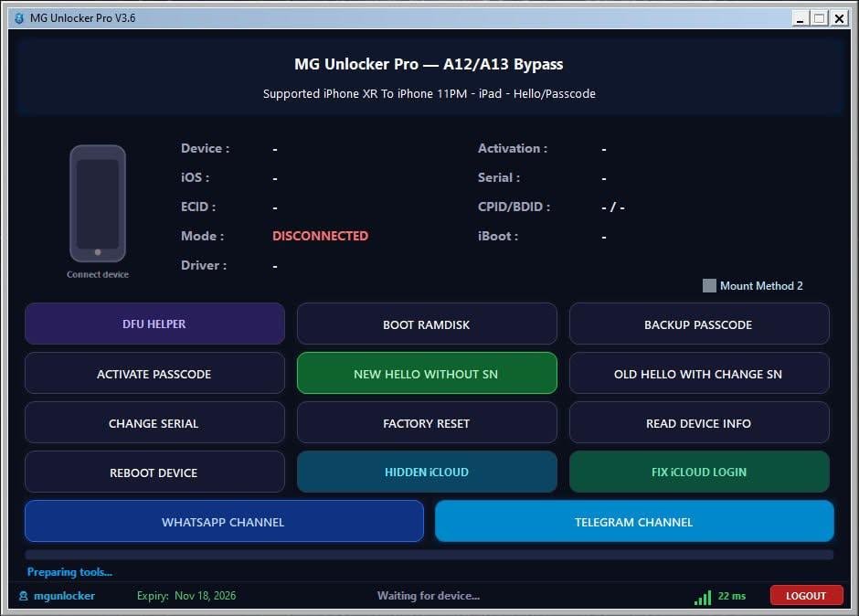This screenshot has height=616, width=859.
Task: Start NEW HELLO WITHOUT SN bypass
Action: click(x=427, y=373)
